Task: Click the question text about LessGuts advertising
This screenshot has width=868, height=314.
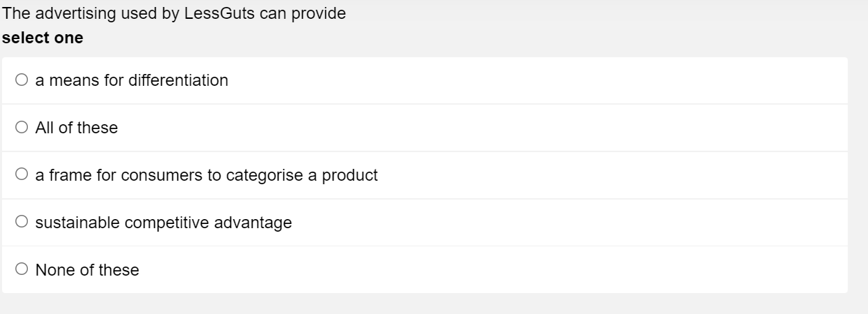Action: point(174,14)
